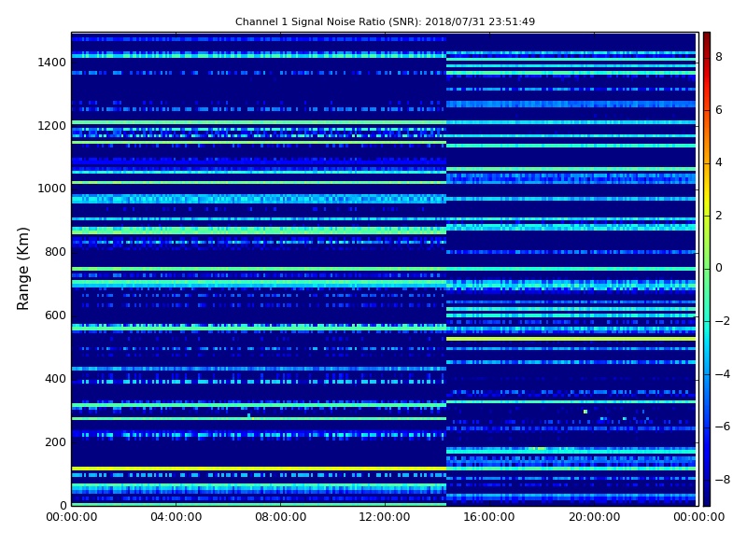Click colorbar label −8

pyautogui.click(x=723, y=480)
